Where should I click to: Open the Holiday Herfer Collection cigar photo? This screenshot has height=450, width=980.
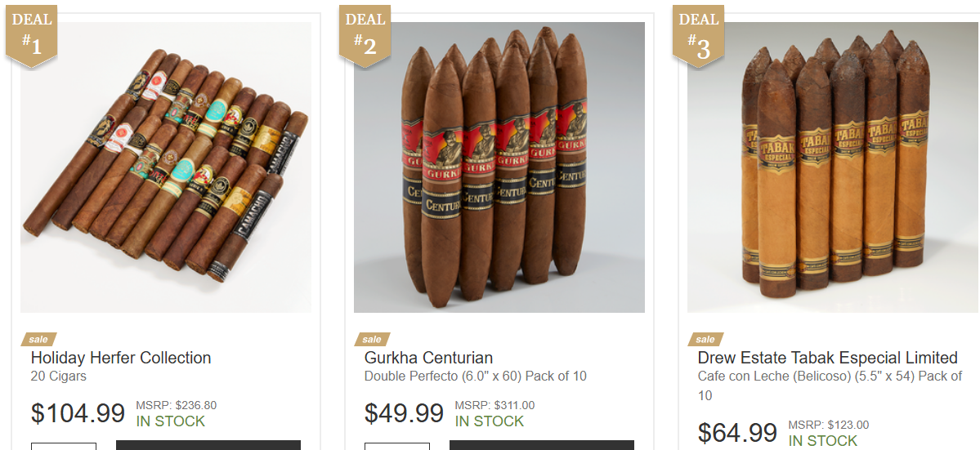click(166, 167)
